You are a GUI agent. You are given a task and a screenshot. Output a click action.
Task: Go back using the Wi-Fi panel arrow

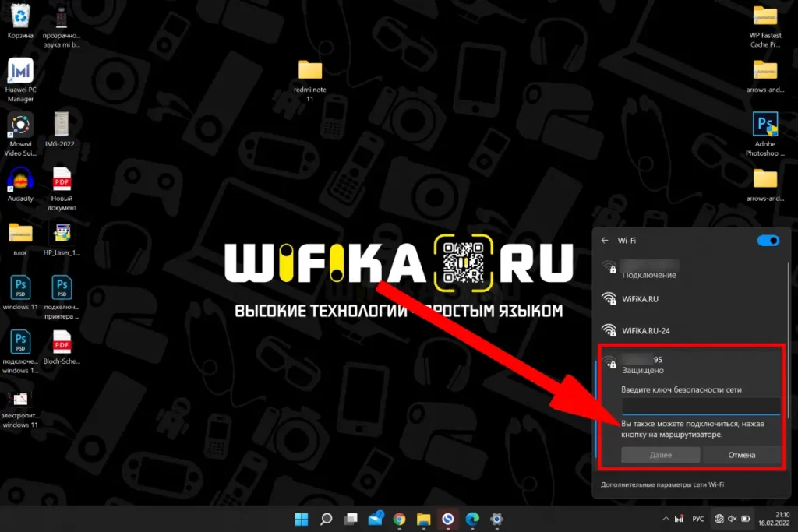coord(605,241)
